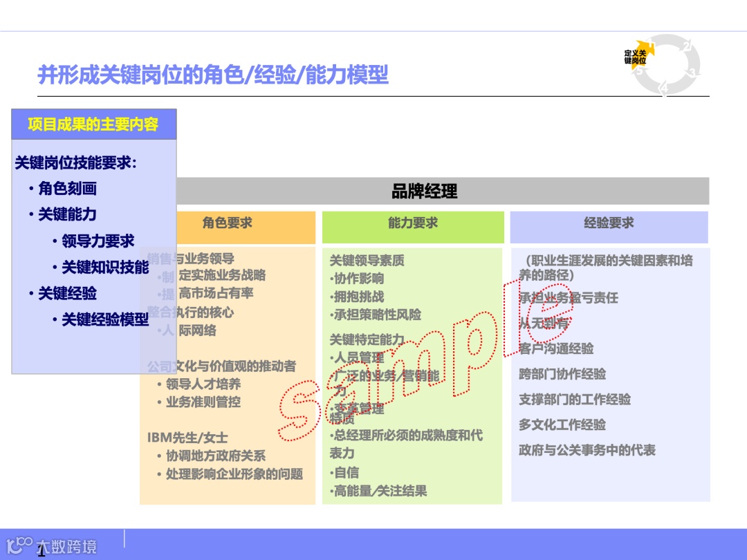The height and width of the screenshot is (560, 747).
Task: Select 定实施业务战略 text line
Action: pyautogui.click(x=222, y=275)
